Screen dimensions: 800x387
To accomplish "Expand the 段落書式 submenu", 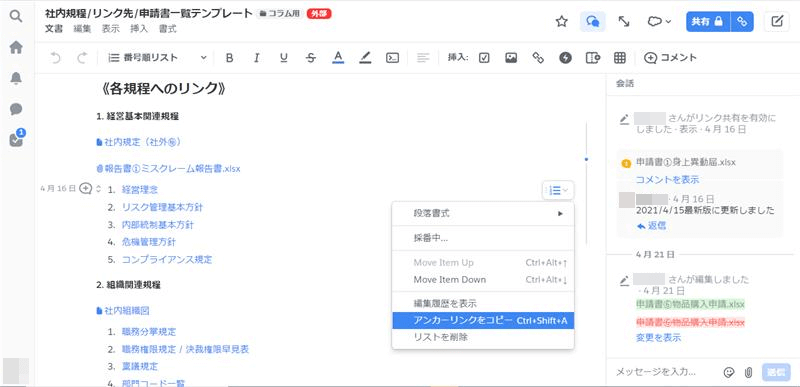I will click(x=483, y=214).
